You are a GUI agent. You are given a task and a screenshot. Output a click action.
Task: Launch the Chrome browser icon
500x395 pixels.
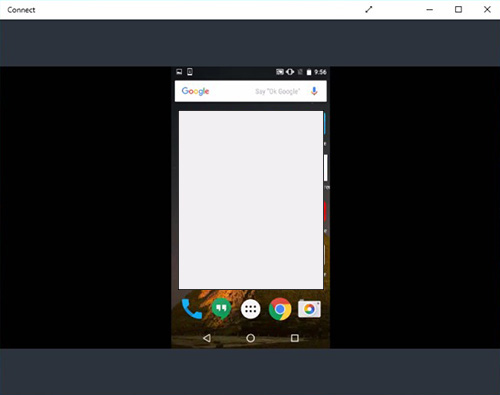pos(280,309)
